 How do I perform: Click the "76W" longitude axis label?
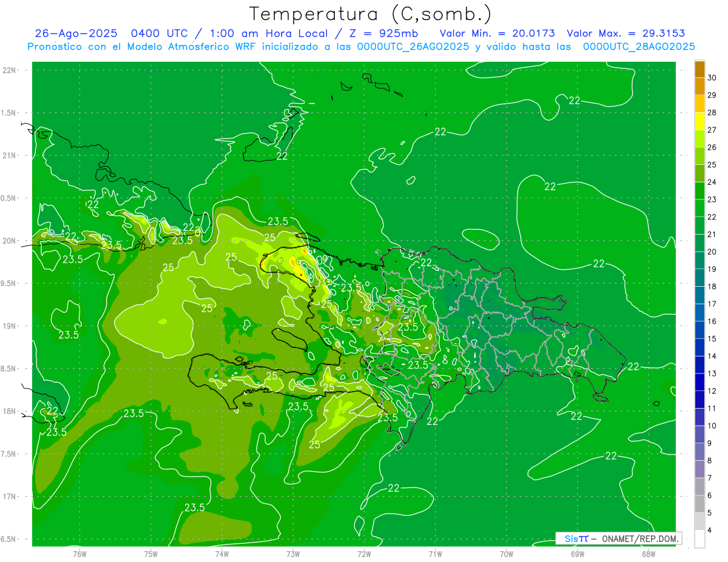79,554
